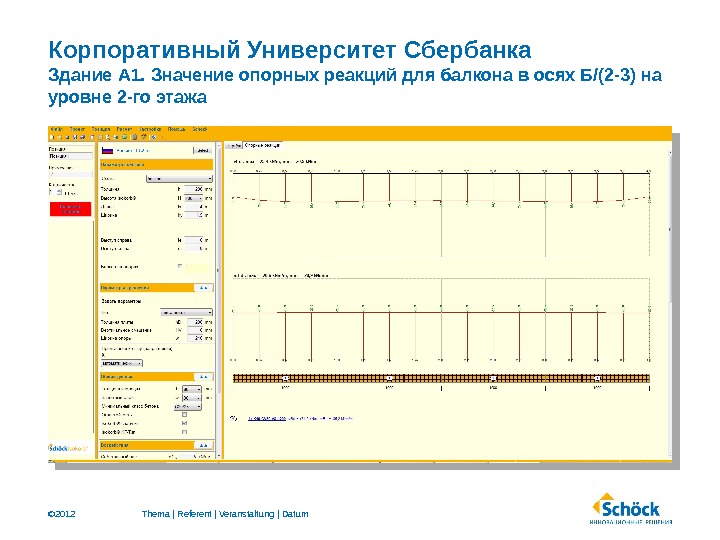Open the type dropdown under Задать параметры
This screenshot has width=720, height=540.
point(186,312)
